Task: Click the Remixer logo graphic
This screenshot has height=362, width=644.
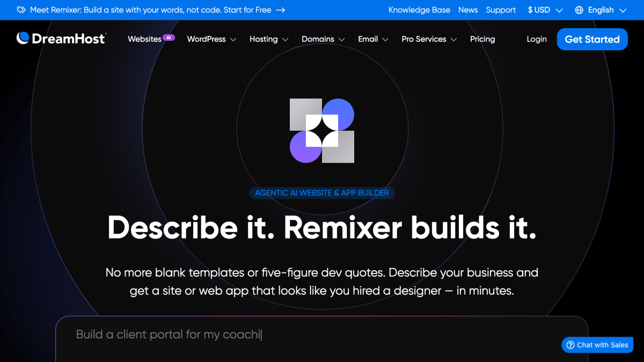Action: (x=322, y=131)
